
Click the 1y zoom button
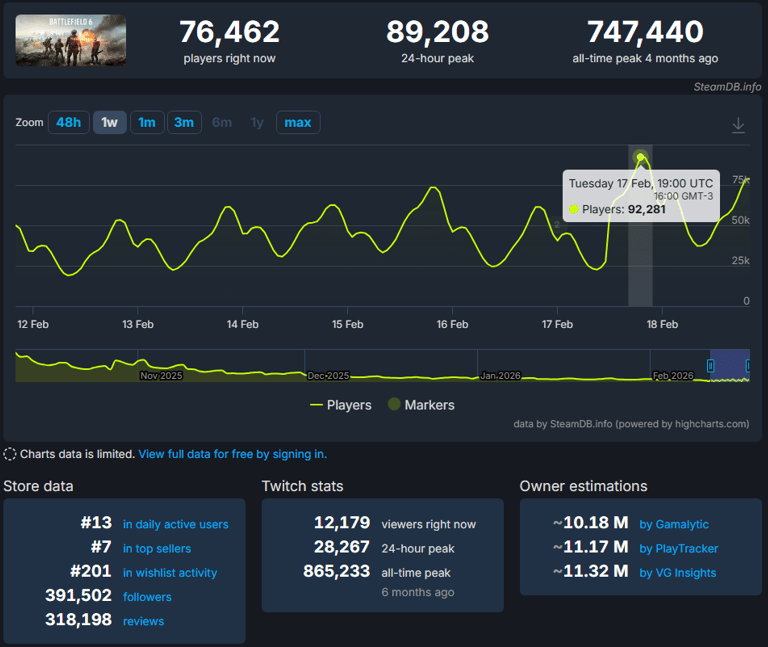257,122
